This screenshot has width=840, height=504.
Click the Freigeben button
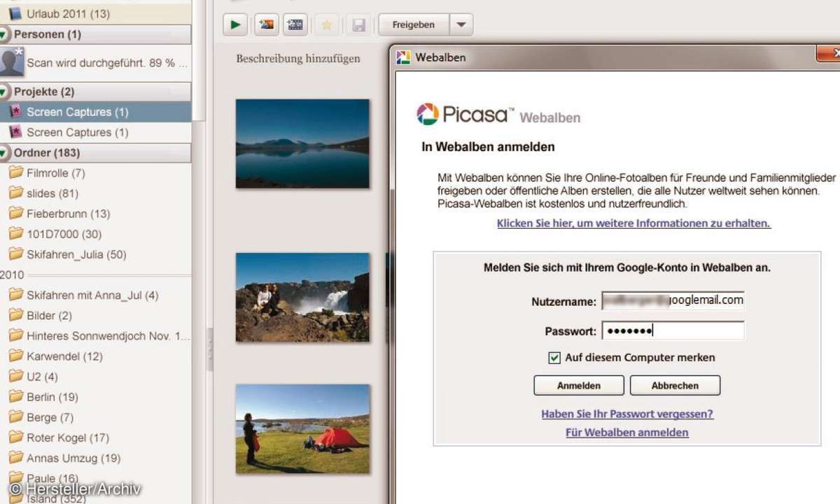[414, 25]
